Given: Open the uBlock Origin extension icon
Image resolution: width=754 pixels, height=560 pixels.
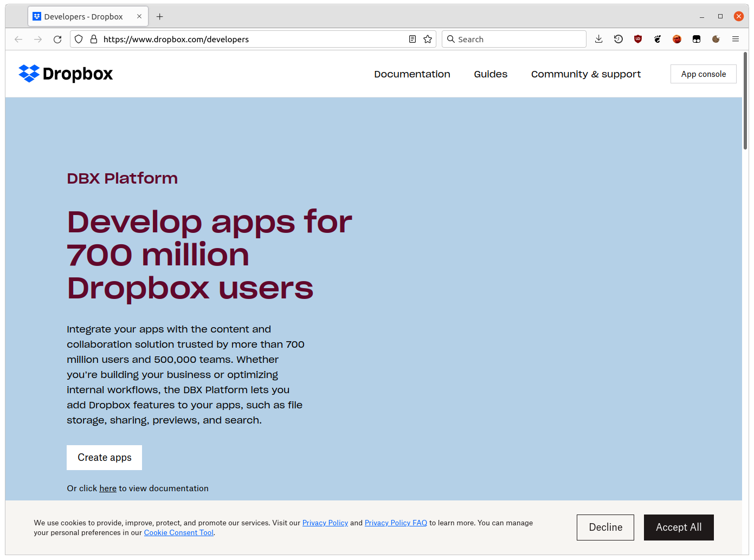Looking at the screenshot, I should click(x=638, y=39).
